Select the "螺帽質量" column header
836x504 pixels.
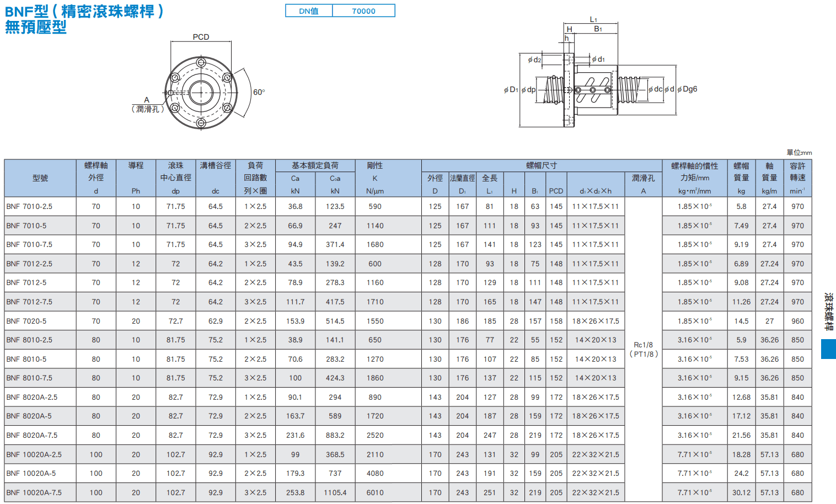[741, 178]
